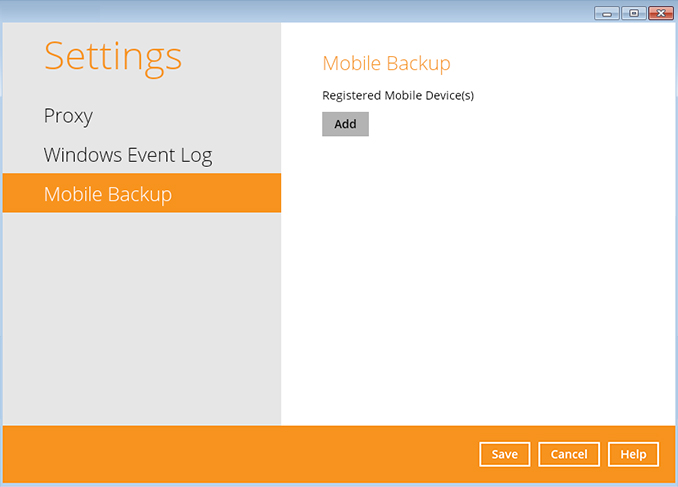678x487 pixels.
Task: Click empty gray sidebar area below Mobile Backup
Action: (x=140, y=320)
